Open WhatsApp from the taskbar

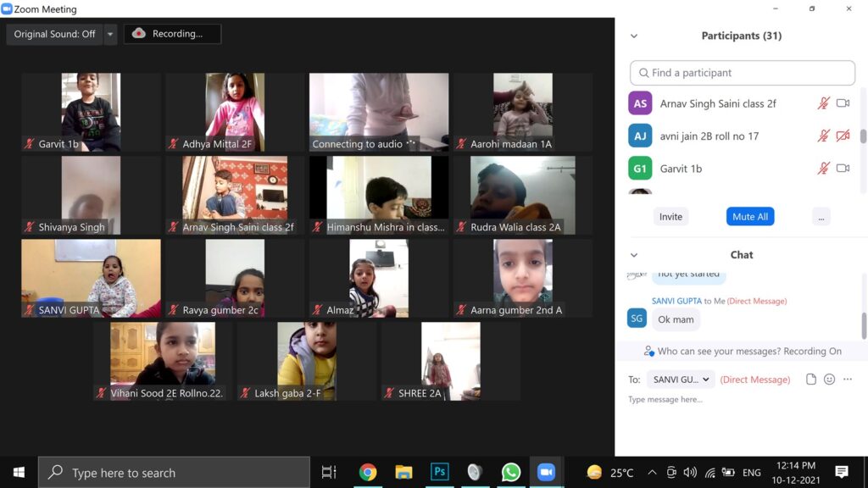point(510,472)
